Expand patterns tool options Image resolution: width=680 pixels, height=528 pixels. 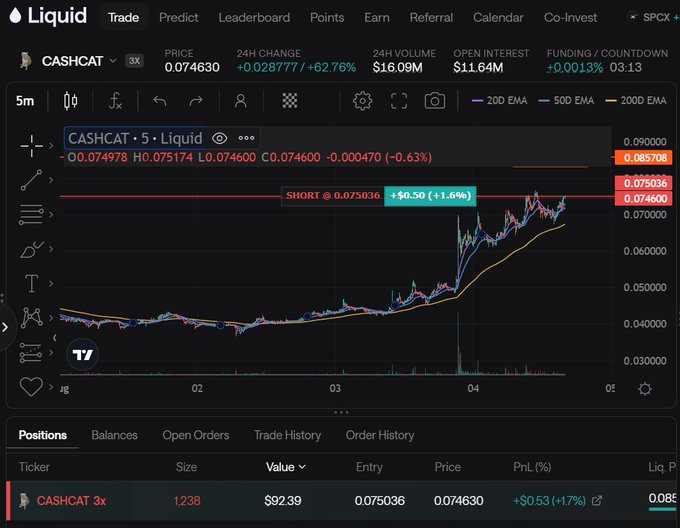51,318
